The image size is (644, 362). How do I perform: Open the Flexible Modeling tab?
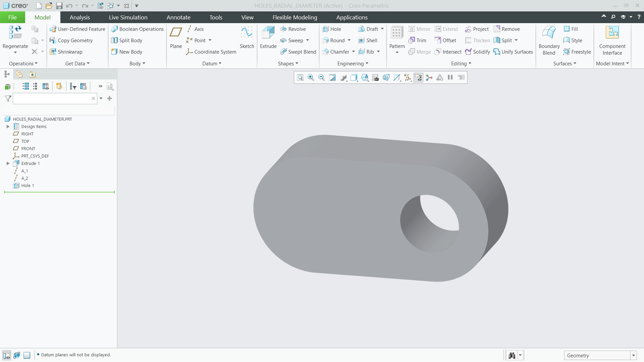[294, 17]
